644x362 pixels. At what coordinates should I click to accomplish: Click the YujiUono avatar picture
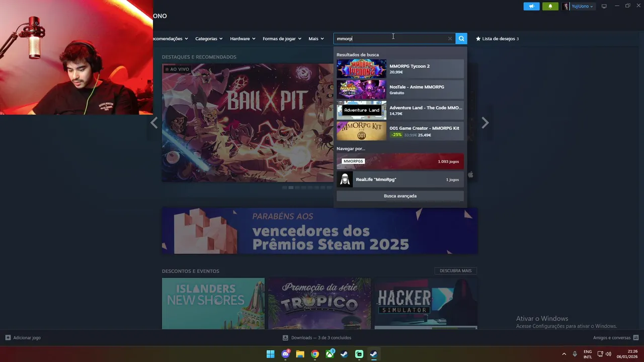tap(566, 7)
